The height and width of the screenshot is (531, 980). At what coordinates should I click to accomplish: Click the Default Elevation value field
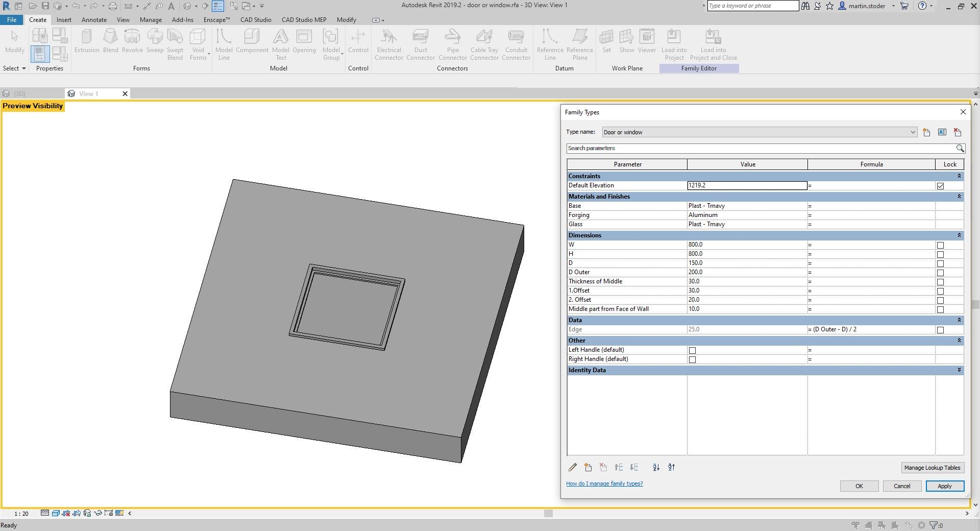(747, 185)
